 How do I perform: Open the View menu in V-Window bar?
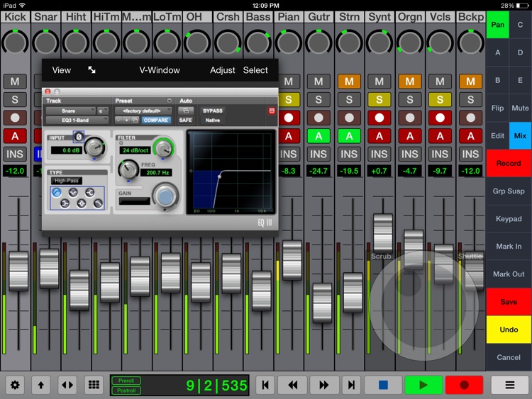(62, 70)
